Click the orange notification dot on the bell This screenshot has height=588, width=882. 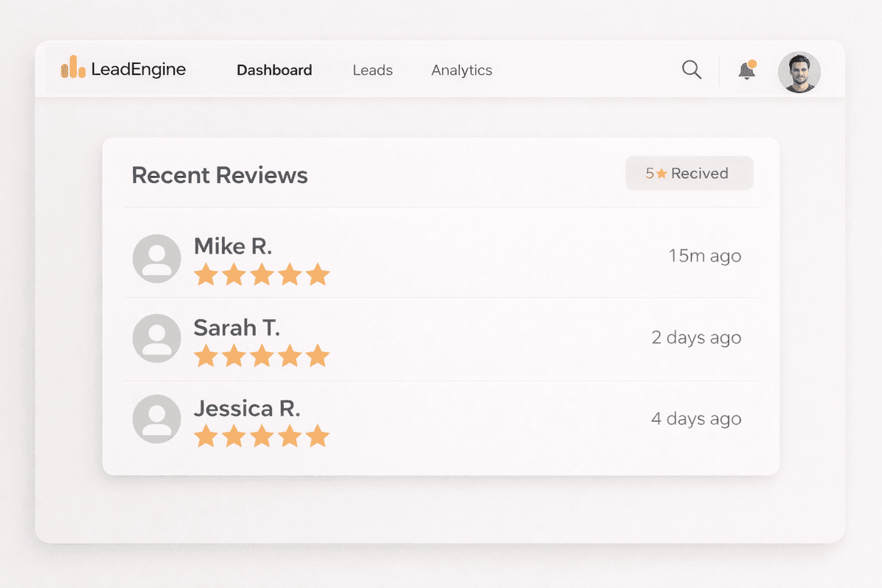coord(753,62)
